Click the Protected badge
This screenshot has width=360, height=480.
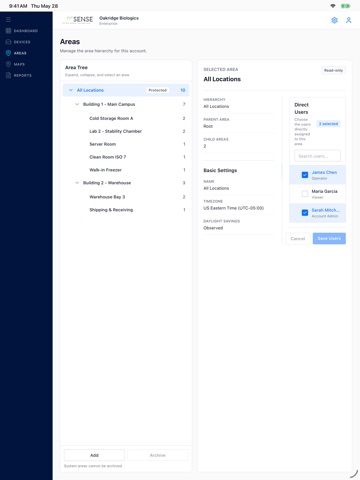(158, 90)
